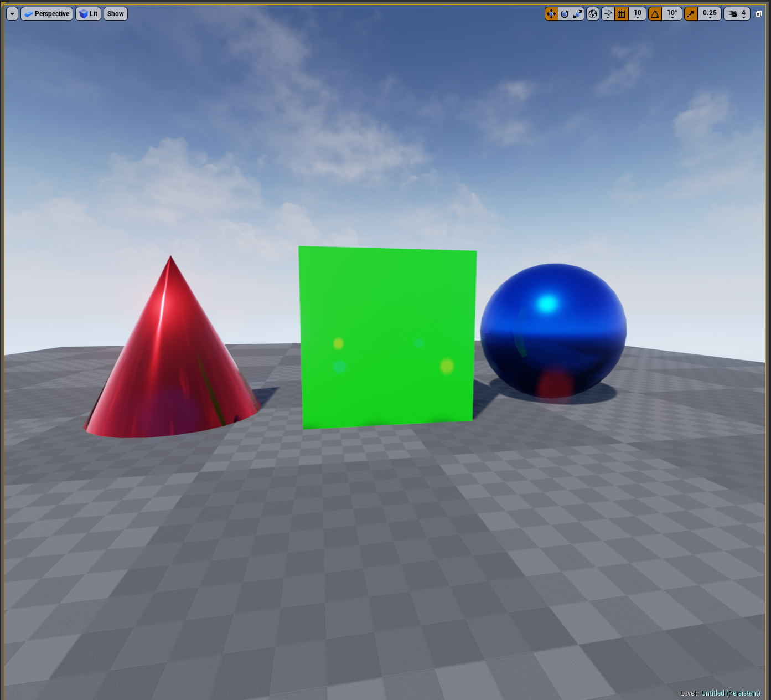
Task: Toggle world/local coordinate system globe icon
Action: pos(593,14)
